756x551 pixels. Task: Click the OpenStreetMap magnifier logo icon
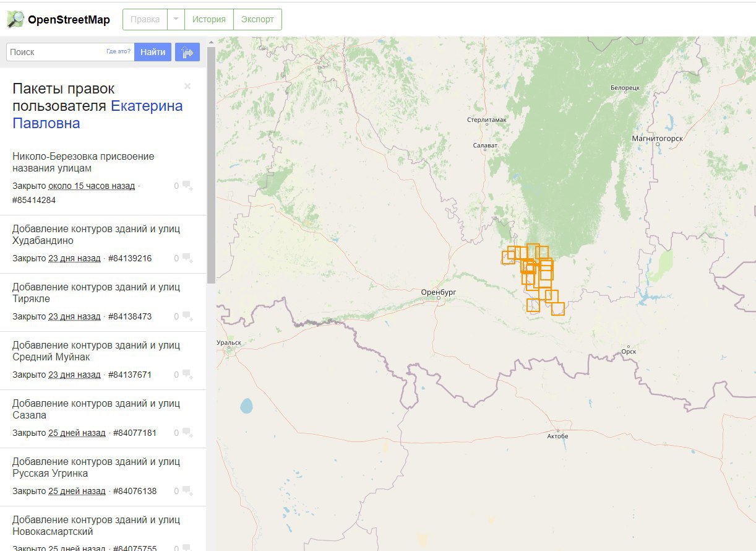click(x=15, y=20)
